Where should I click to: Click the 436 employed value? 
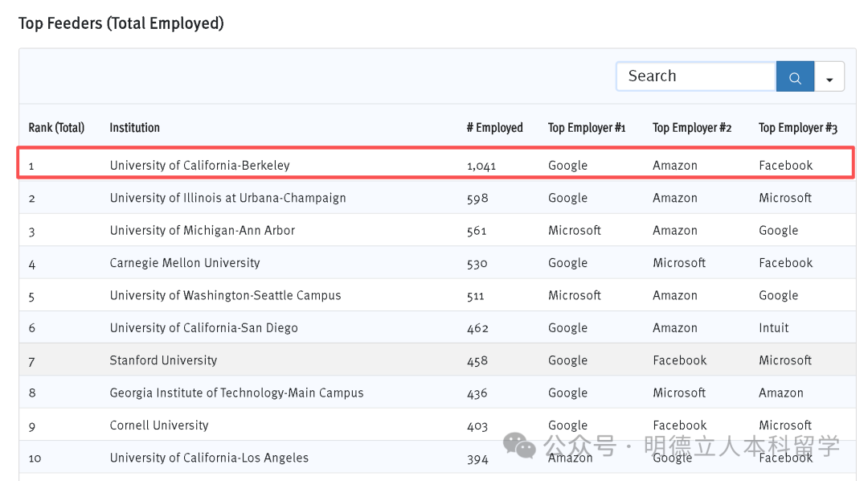point(477,393)
